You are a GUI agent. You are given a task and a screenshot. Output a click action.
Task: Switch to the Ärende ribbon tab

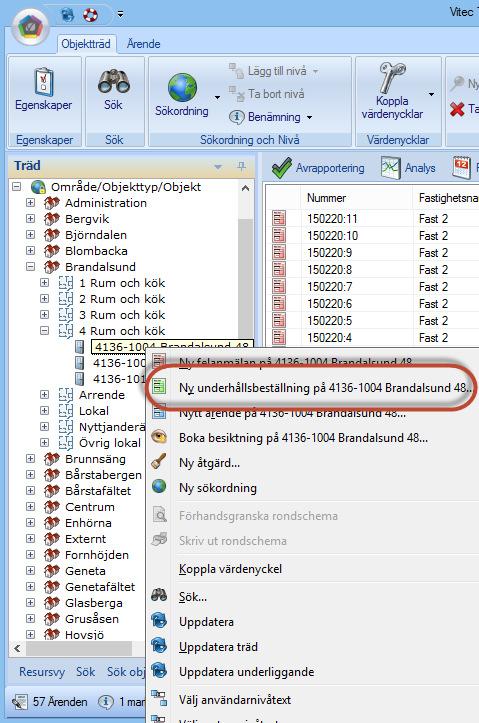coord(143,44)
